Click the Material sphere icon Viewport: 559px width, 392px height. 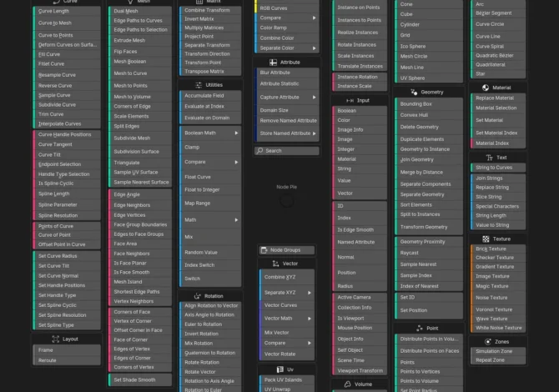tap(486, 88)
